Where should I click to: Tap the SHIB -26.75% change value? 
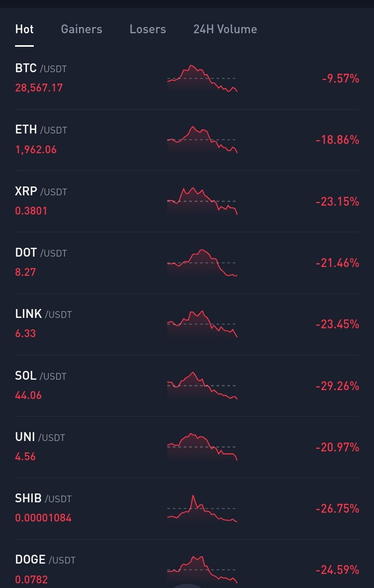[338, 509]
